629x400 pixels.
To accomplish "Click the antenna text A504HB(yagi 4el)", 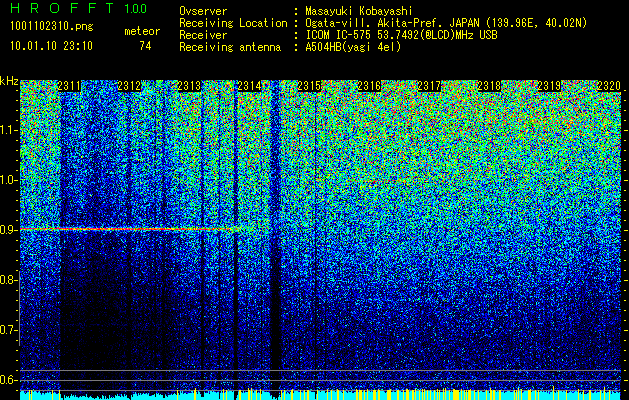I will coord(353,47).
